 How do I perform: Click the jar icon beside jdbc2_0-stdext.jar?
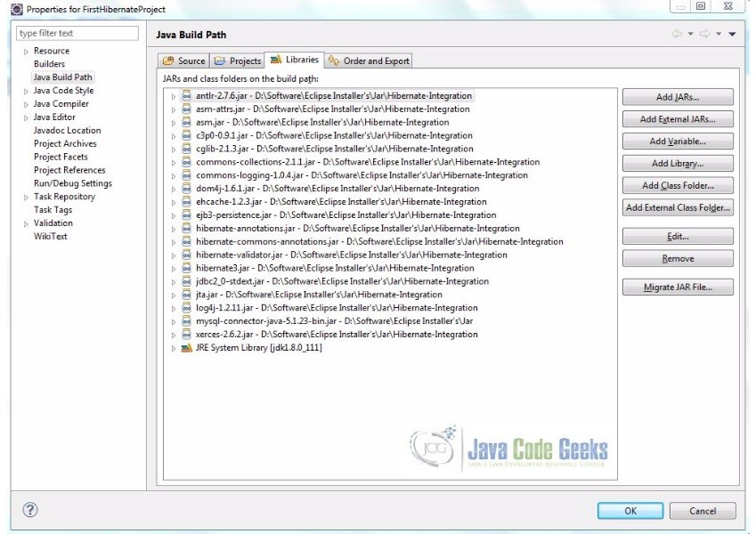click(x=186, y=281)
